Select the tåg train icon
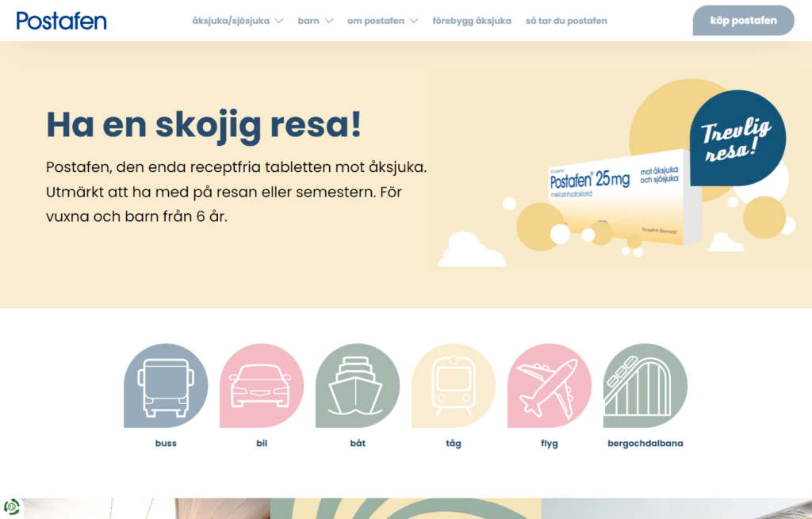The width and height of the screenshot is (812, 519). (453, 386)
